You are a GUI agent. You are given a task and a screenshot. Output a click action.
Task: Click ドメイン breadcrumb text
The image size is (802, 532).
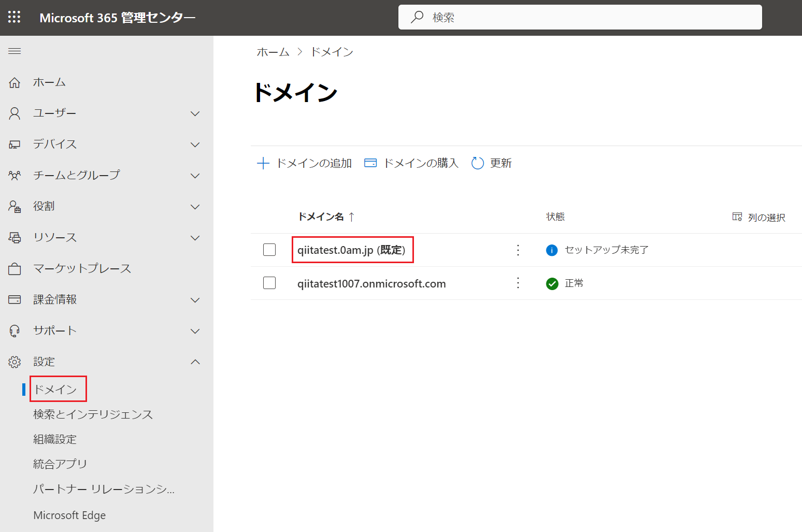tap(332, 52)
